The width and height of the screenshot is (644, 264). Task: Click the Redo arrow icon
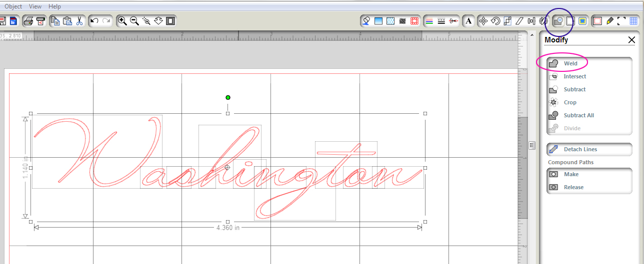(106, 21)
